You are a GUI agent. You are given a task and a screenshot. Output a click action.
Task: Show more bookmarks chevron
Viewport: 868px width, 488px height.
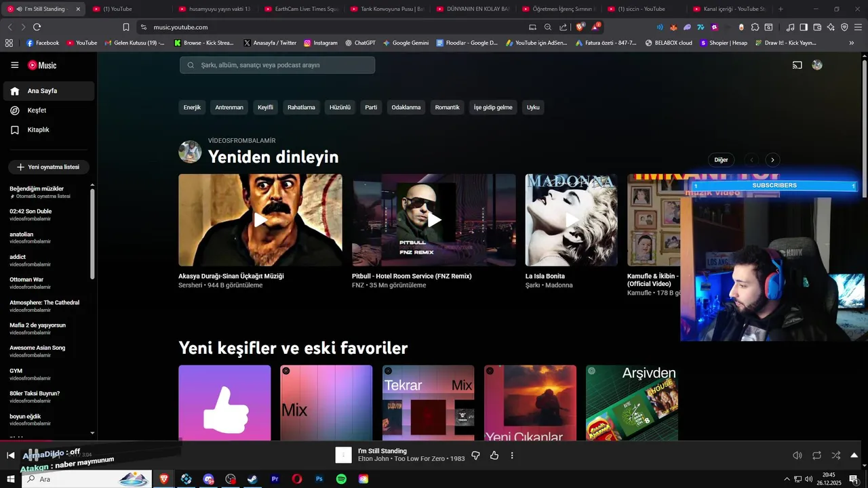coord(852,43)
